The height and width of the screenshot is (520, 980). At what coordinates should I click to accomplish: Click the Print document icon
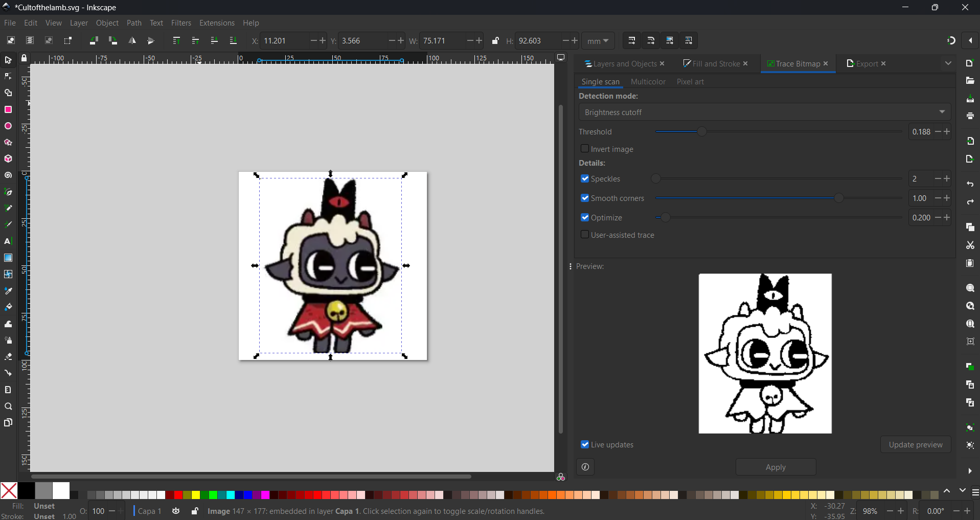(x=970, y=117)
